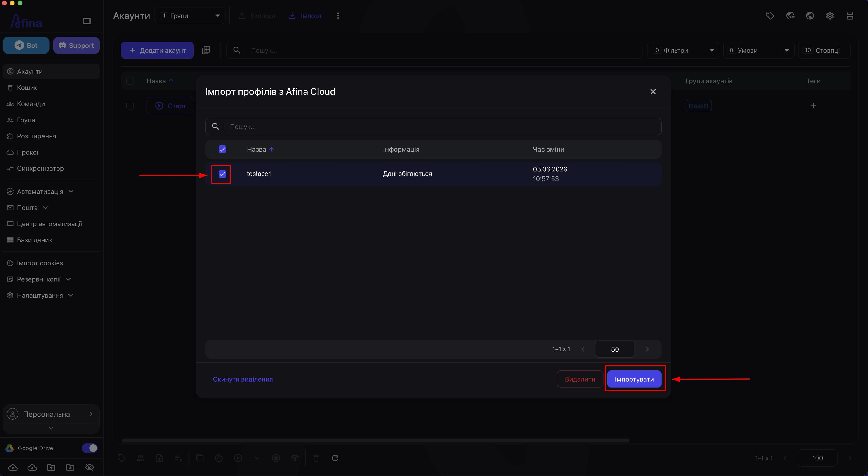Open the Фільтри dropdown
The height and width of the screenshot is (476, 868).
click(x=683, y=50)
